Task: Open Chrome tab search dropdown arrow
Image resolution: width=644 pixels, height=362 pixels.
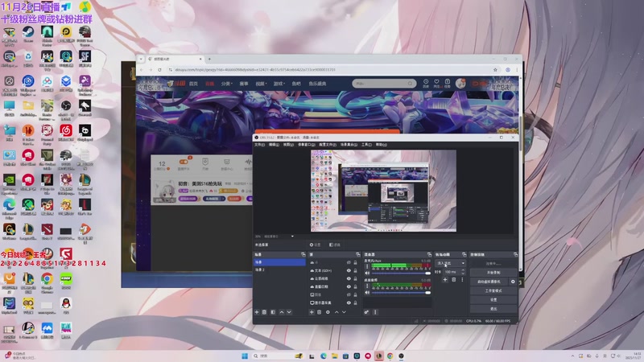Action: click(x=141, y=59)
